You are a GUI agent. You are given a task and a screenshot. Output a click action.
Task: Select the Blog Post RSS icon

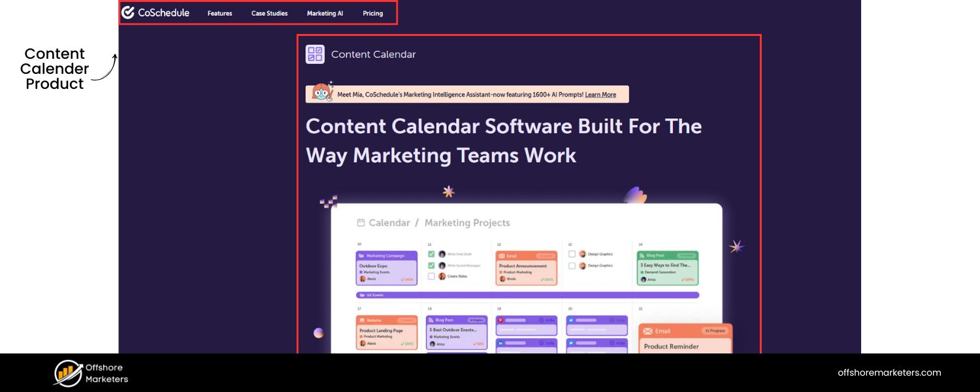point(642,255)
